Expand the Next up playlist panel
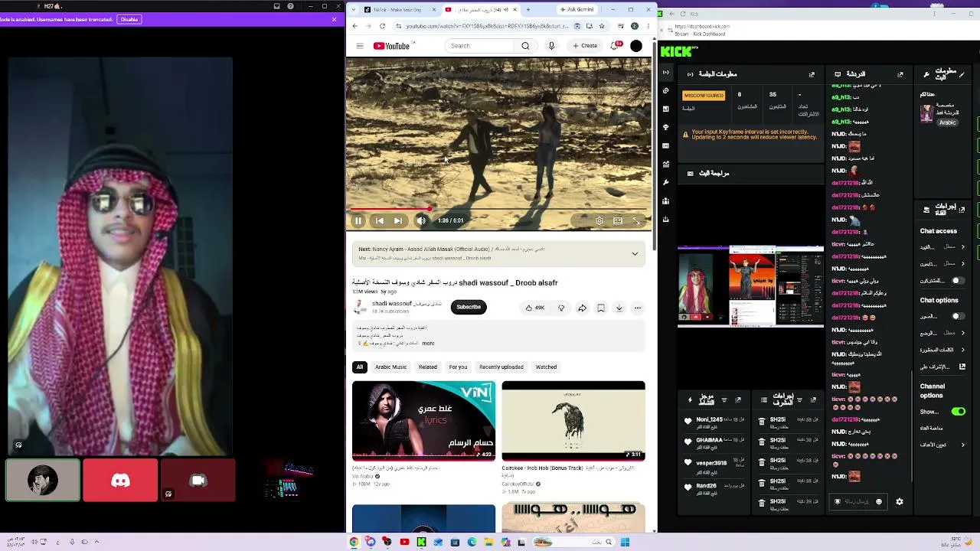The width and height of the screenshot is (980, 551). click(x=635, y=253)
